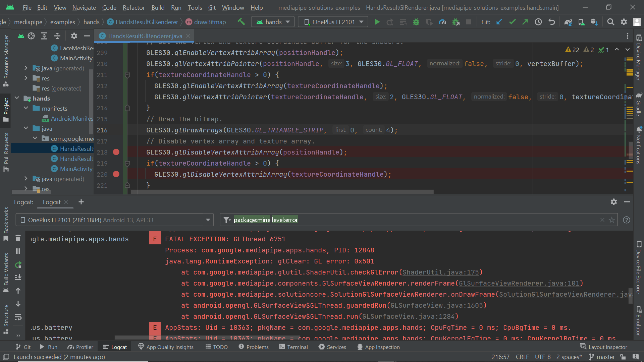This screenshot has height=362, width=644.
Task: Collapse the manifests folder in Project tree
Action: (26, 108)
